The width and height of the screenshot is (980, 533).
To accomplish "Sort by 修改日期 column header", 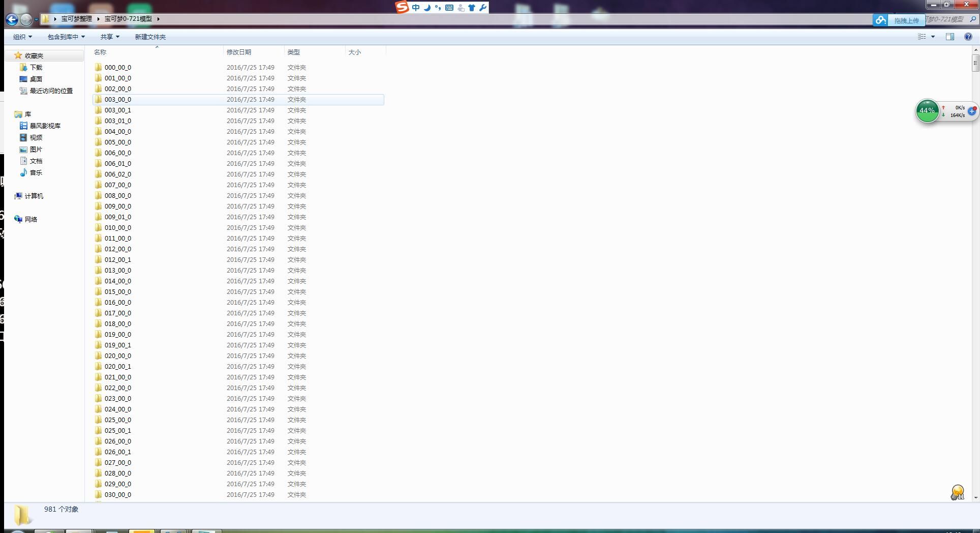I will click(239, 52).
